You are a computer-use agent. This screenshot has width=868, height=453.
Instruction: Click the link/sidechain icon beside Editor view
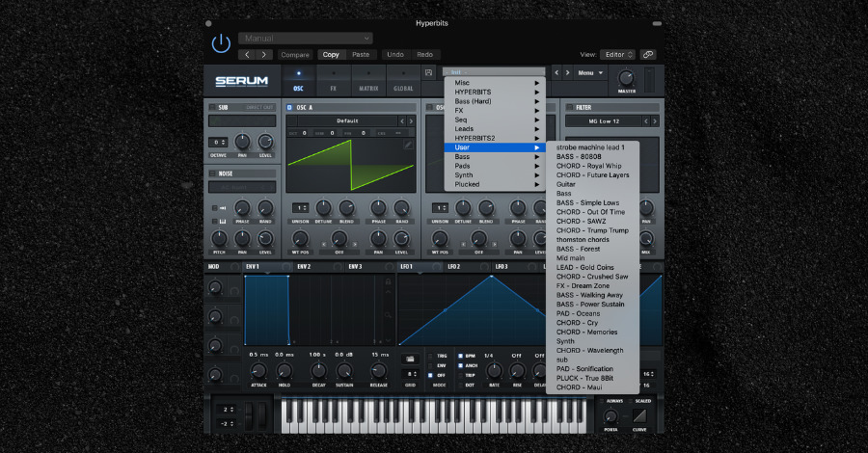(x=648, y=54)
